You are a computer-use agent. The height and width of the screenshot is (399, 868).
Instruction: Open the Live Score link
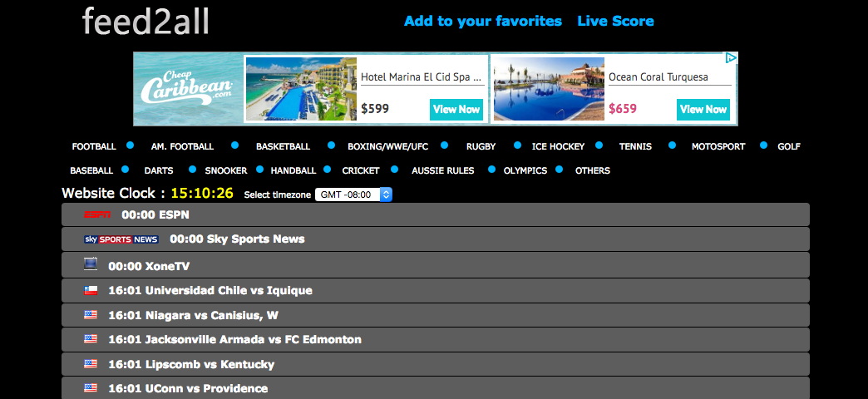click(x=615, y=21)
